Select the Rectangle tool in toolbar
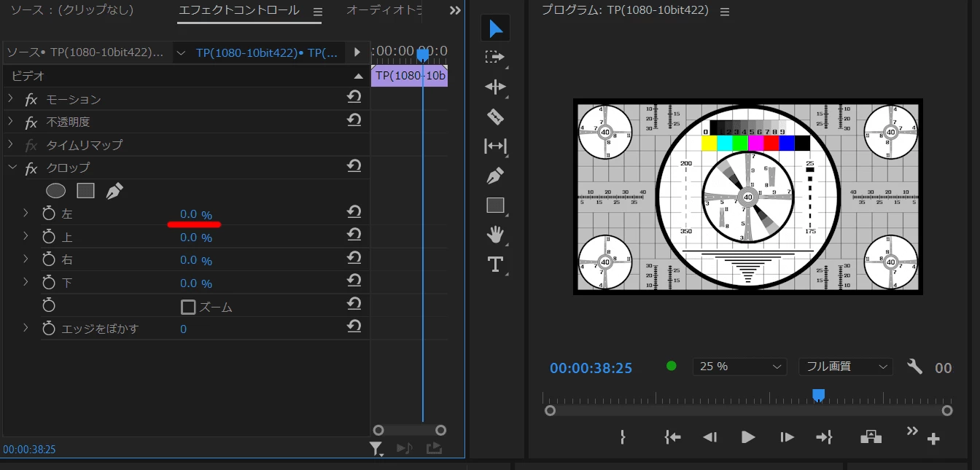Viewport: 980px width, 470px height. point(495,205)
